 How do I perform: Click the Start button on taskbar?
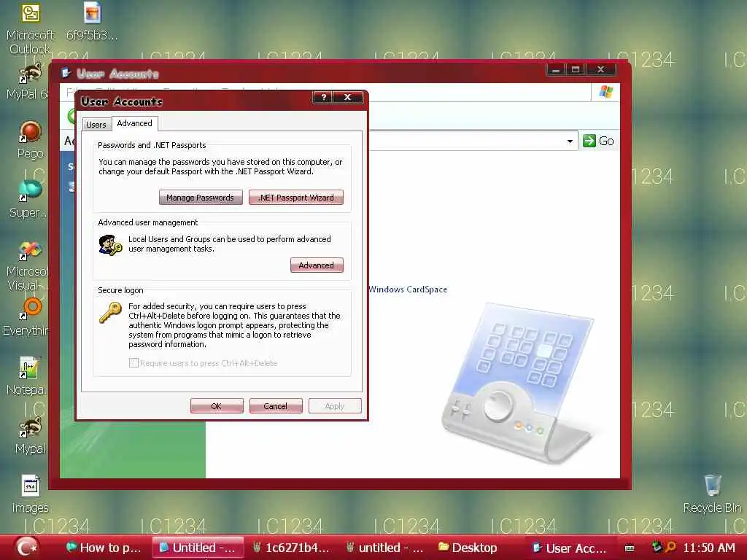click(x=26, y=547)
